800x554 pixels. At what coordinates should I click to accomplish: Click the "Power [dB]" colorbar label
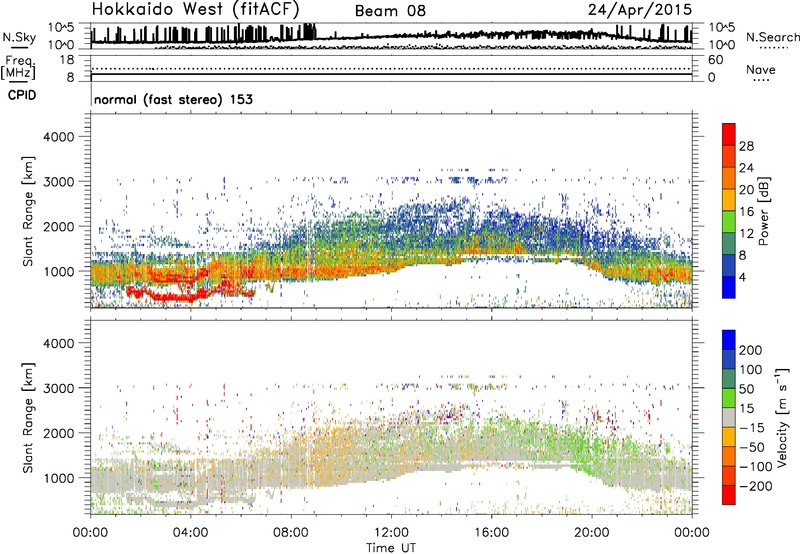tap(764, 211)
